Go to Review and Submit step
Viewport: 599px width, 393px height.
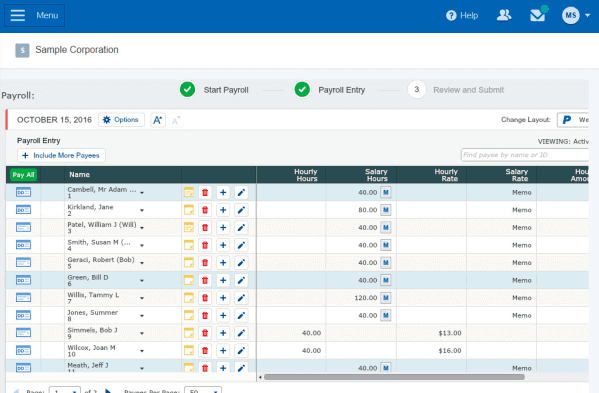[456, 90]
